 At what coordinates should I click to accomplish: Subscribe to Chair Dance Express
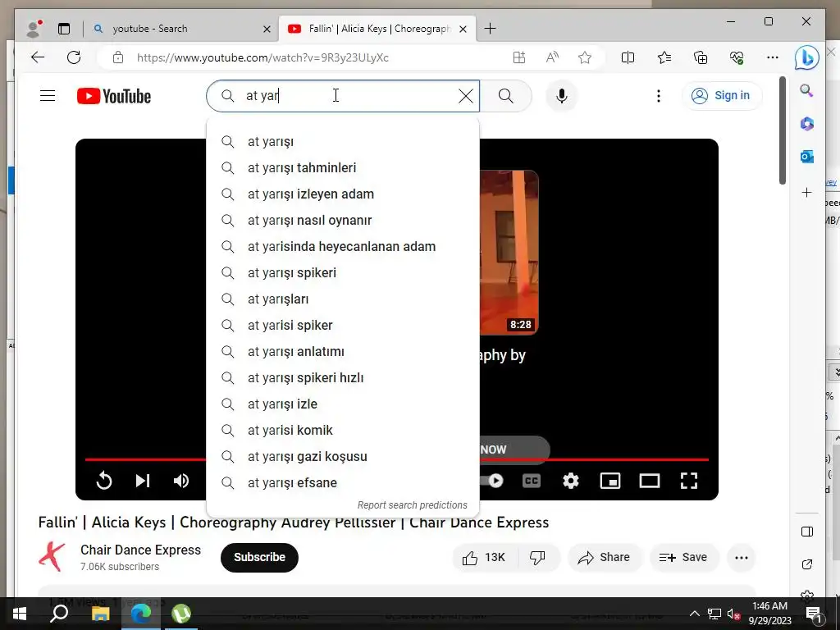click(x=259, y=557)
